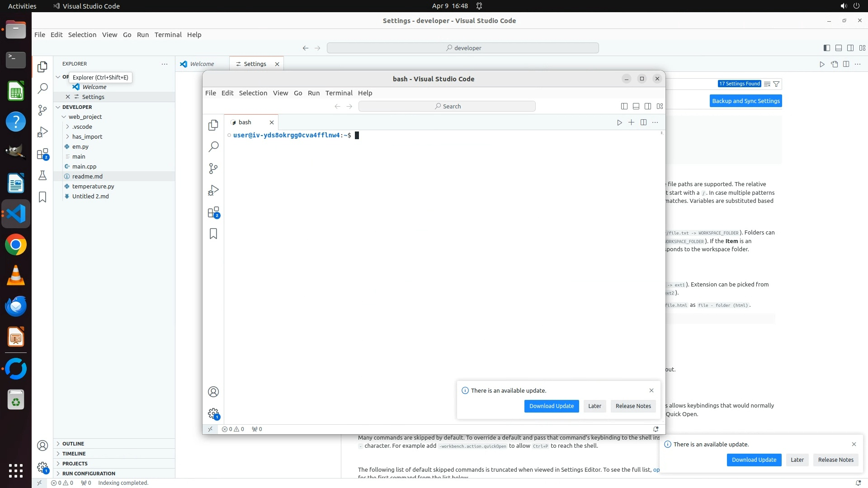The width and height of the screenshot is (868, 488).
Task: Open the Accounts icon in the bash window
Action: click(x=213, y=392)
